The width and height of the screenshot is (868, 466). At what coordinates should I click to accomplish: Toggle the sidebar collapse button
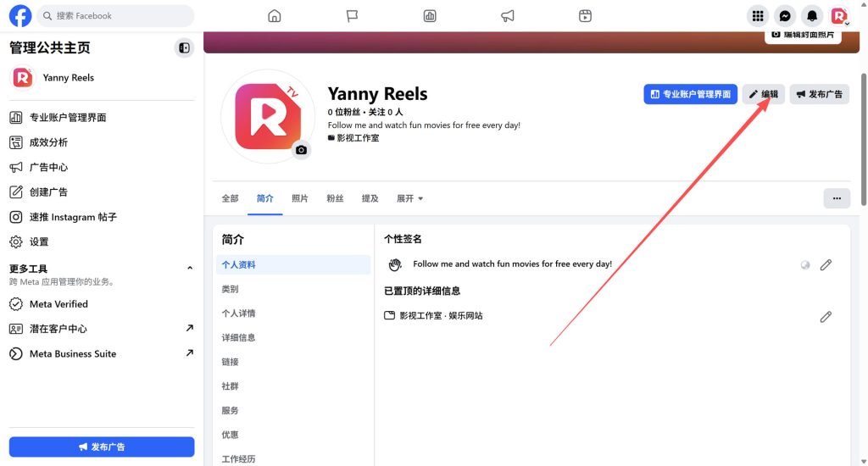click(x=184, y=48)
